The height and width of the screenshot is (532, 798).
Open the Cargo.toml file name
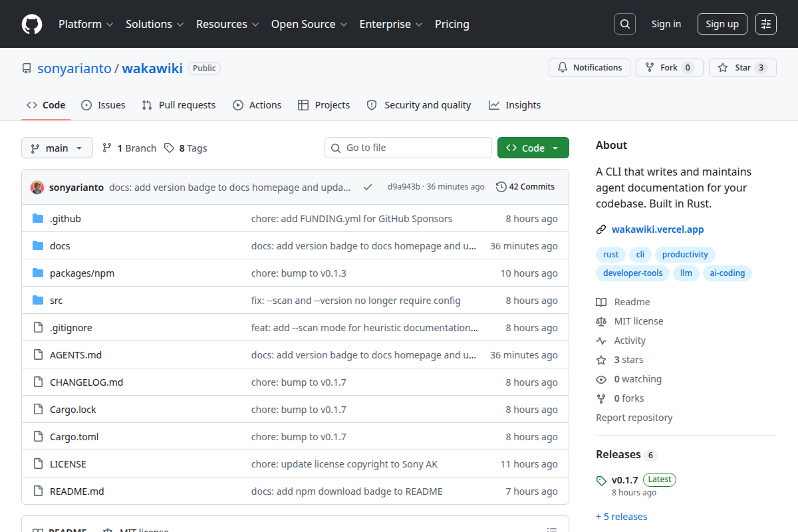point(74,437)
